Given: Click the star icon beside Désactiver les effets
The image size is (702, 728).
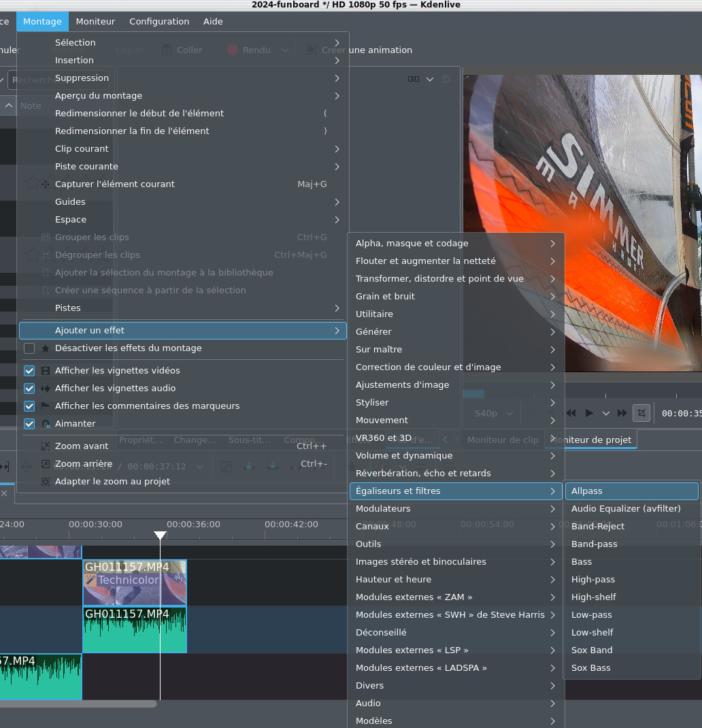Looking at the screenshot, I should click(46, 348).
